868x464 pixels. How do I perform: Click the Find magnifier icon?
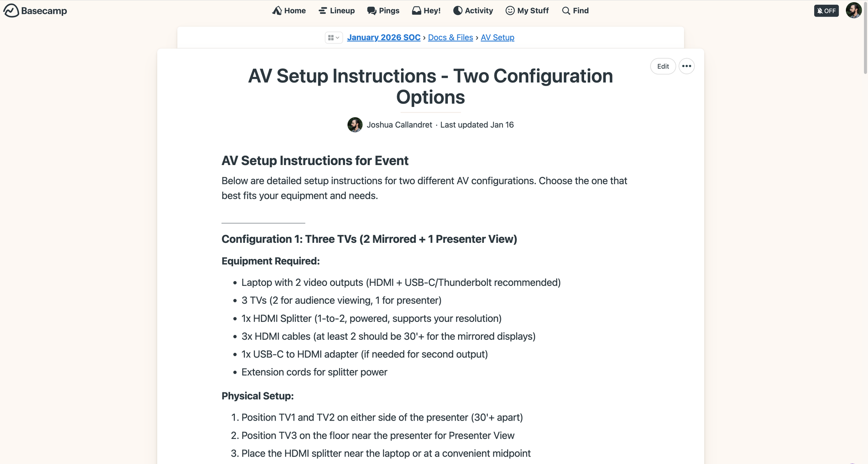coord(566,10)
